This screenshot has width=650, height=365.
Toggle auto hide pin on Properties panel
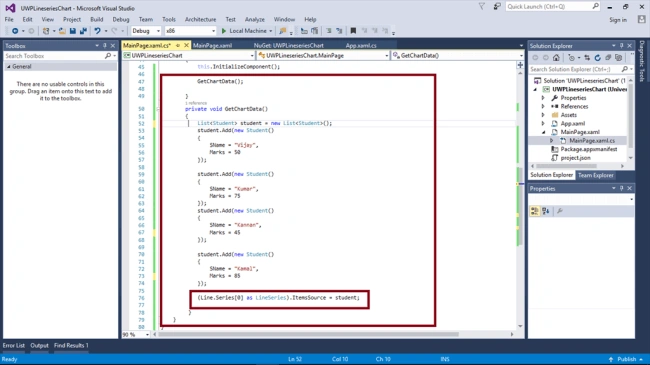click(x=621, y=188)
